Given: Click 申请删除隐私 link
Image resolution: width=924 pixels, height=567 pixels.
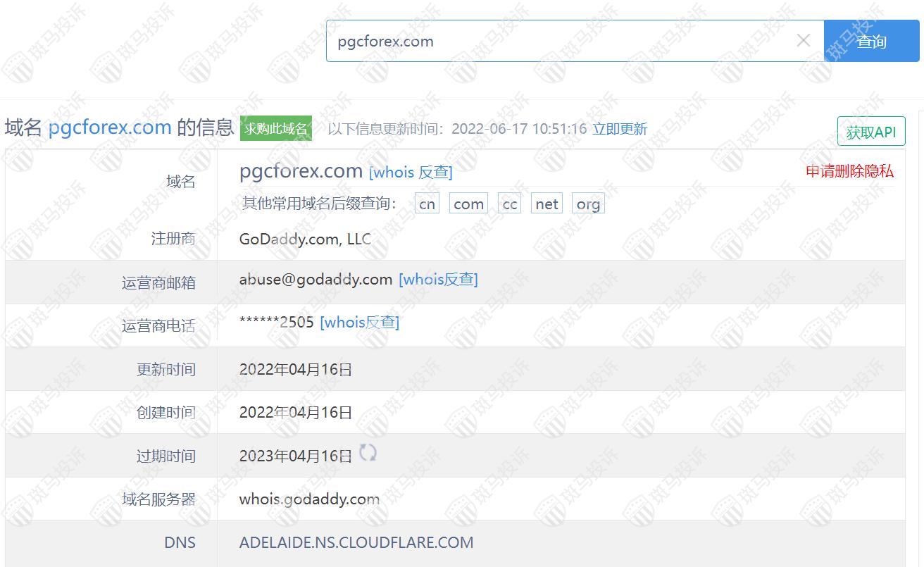Looking at the screenshot, I should [x=849, y=171].
